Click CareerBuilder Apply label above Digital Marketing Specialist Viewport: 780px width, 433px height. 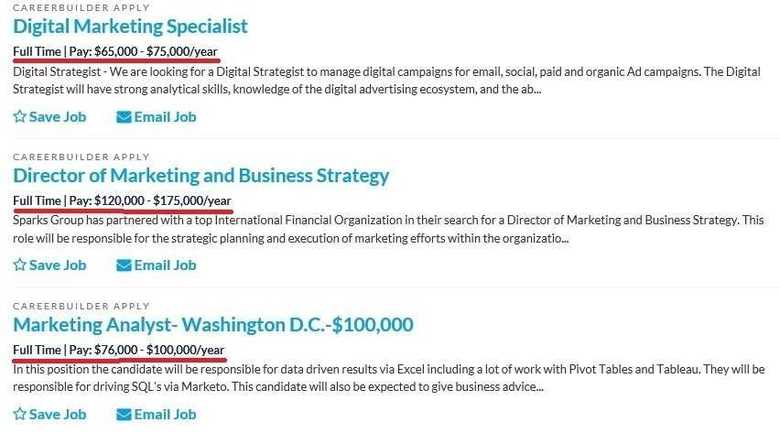click(x=81, y=8)
